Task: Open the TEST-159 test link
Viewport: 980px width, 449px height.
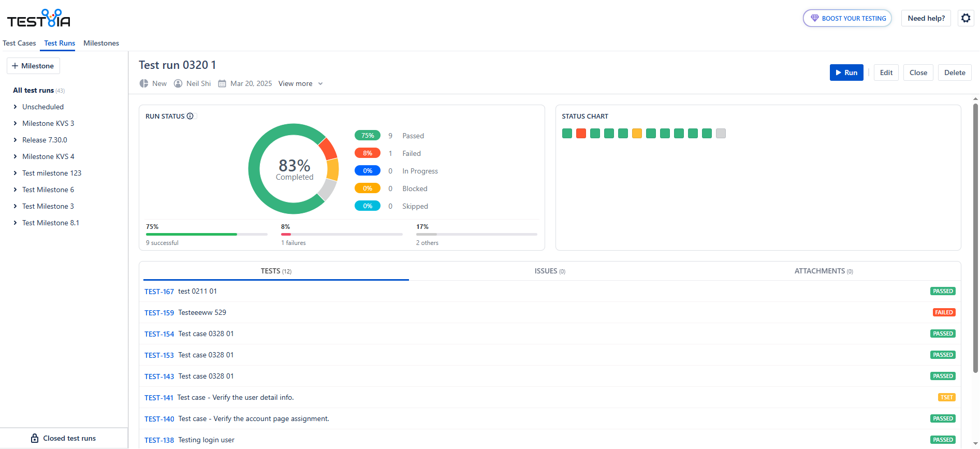Action: point(159,313)
